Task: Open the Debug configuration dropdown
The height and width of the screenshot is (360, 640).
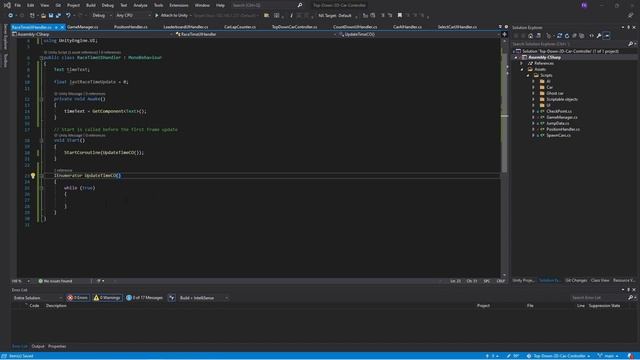Action: (x=102, y=16)
